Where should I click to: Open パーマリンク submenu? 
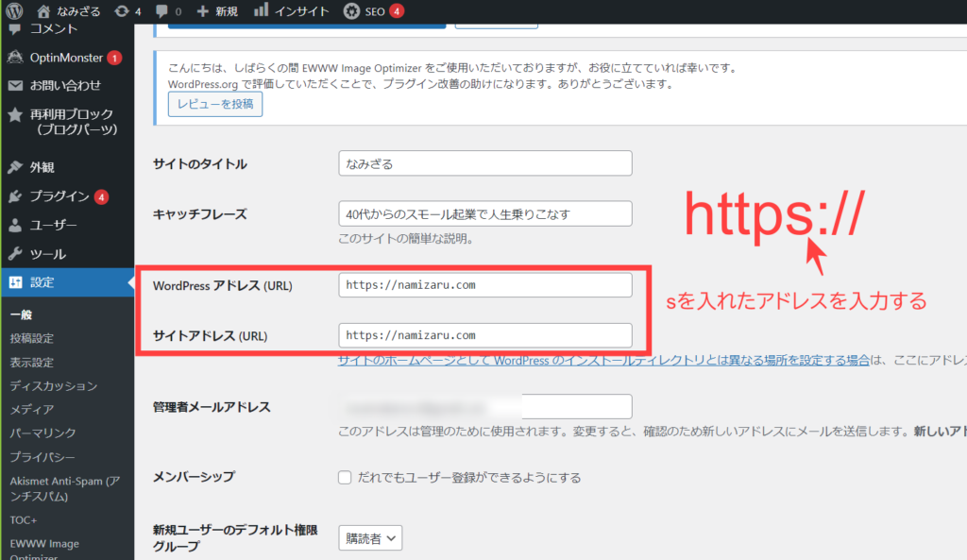click(42, 433)
